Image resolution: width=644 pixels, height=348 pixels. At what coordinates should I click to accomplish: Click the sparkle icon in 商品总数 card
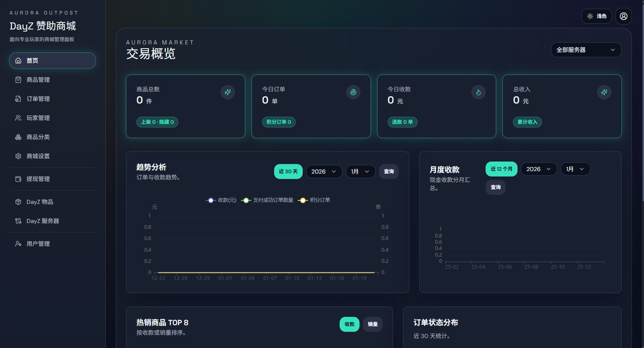[x=228, y=92]
